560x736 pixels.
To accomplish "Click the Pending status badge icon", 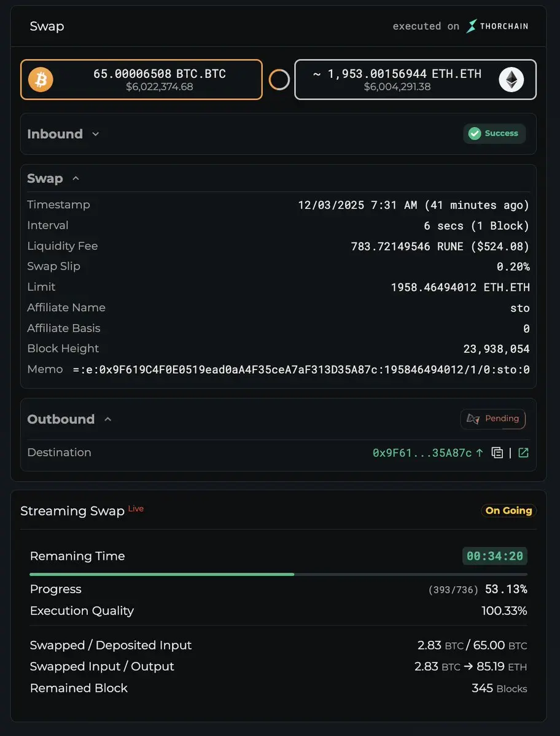I will [x=473, y=419].
